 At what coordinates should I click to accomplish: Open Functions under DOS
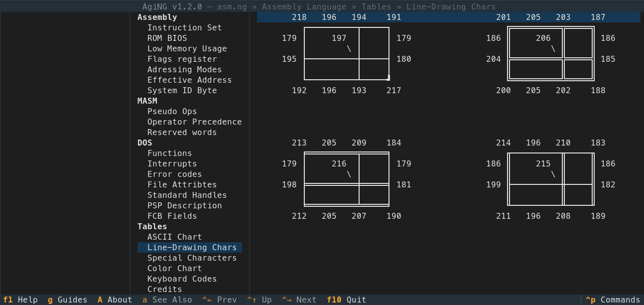pyautogui.click(x=170, y=153)
